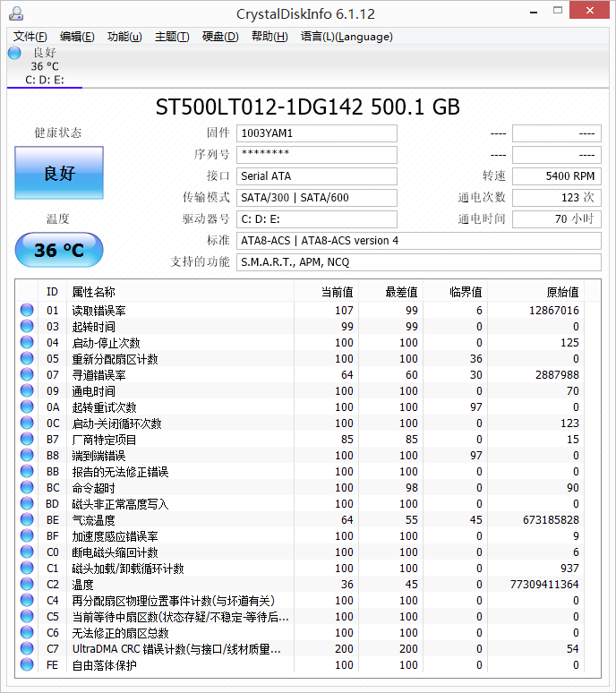
Task: Open the 语言(L)(Language) menu
Action: point(346,37)
